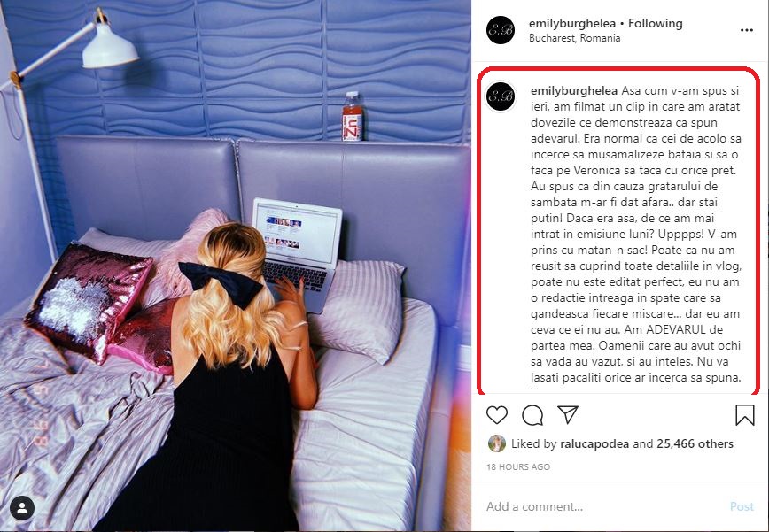
Task: Open comments with the speech bubble icon
Action: click(x=532, y=415)
